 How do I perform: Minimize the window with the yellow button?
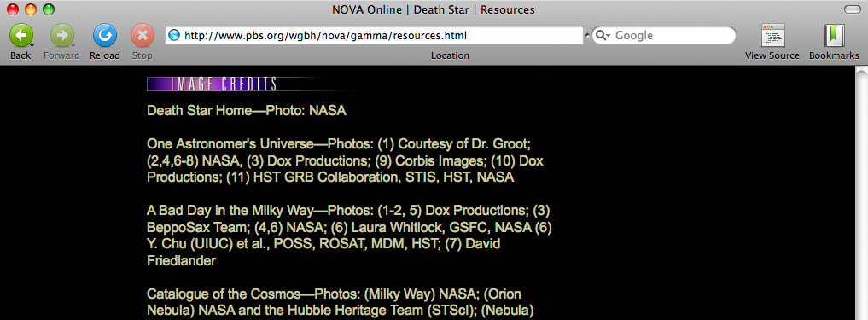(x=31, y=9)
